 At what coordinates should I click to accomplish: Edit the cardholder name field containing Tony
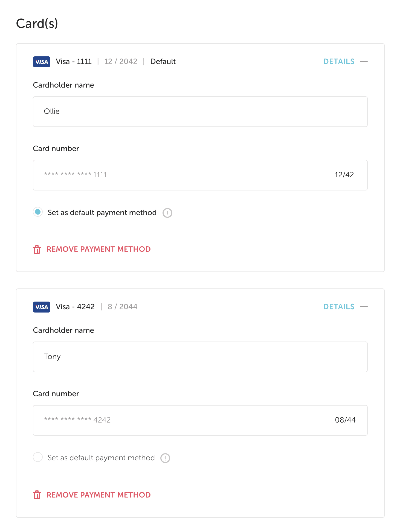pos(200,357)
